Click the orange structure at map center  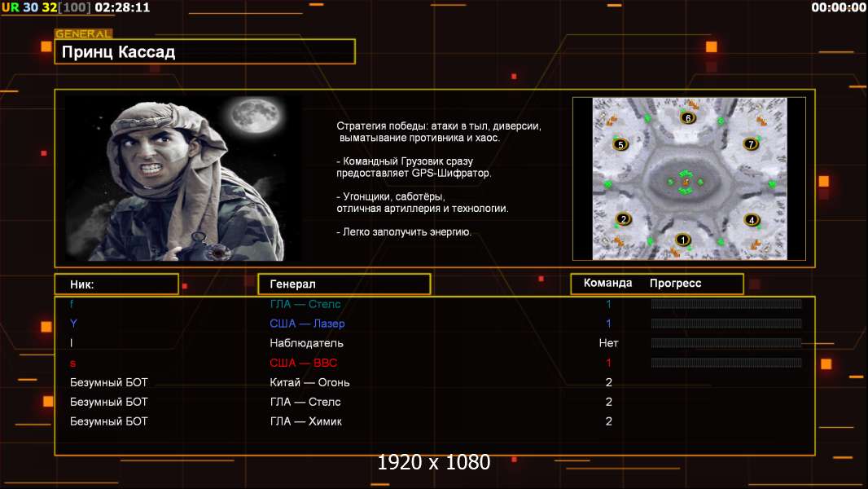point(686,182)
